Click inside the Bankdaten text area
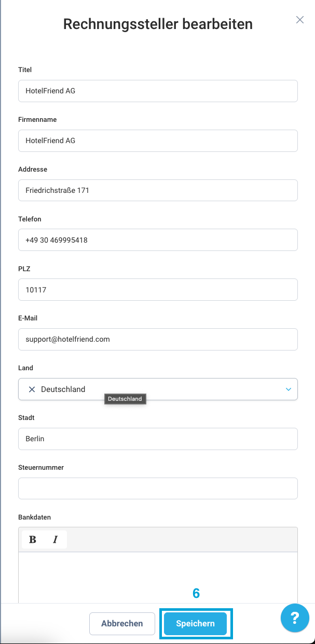This screenshot has width=315, height=644. 158,576
